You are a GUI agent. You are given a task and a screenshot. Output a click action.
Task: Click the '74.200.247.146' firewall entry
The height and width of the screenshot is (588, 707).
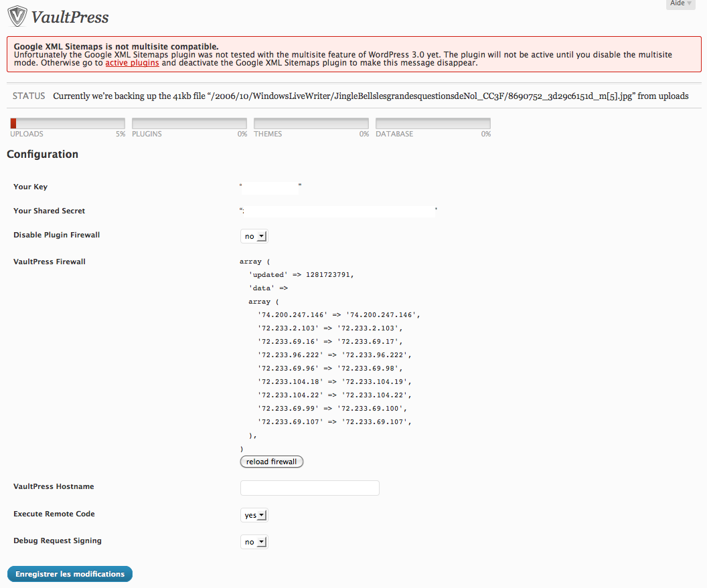coord(339,314)
